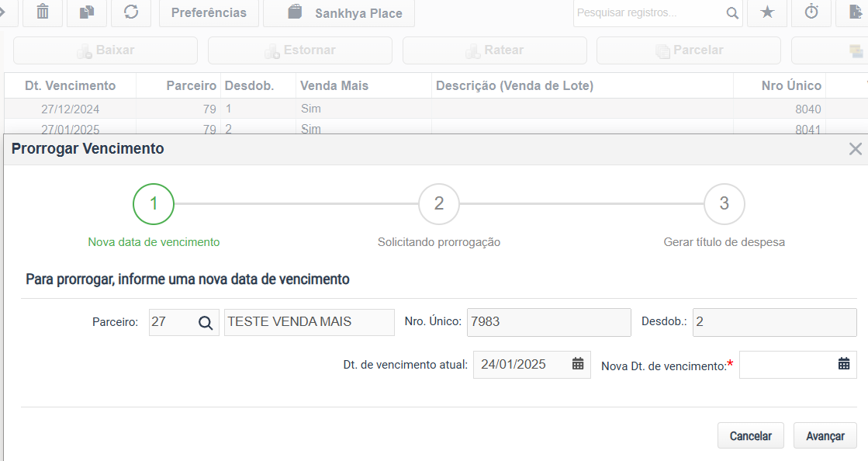Click the Desdob. field in the dialog
Viewport: 868px width, 461px height.
click(774, 322)
